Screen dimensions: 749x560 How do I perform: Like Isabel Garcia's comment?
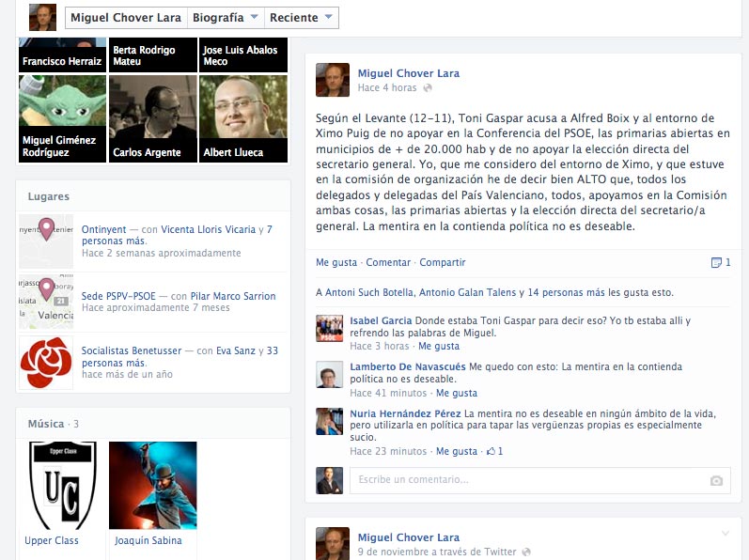coord(439,346)
